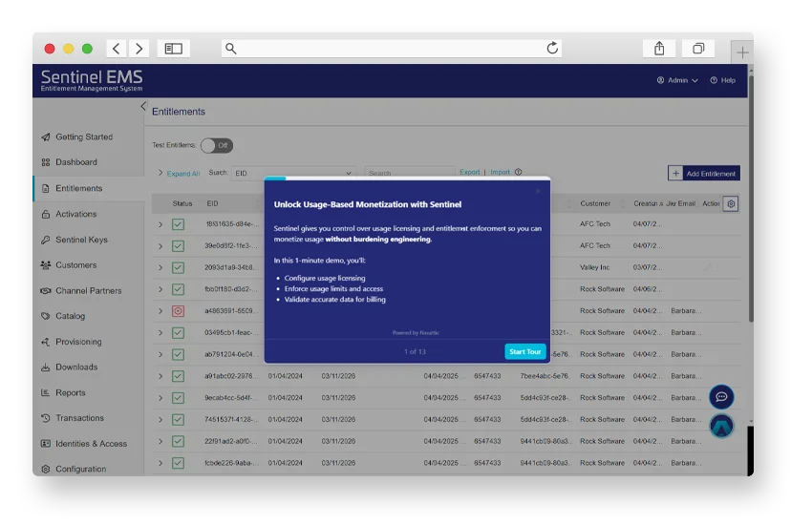812x525 pixels.
Task: Expand the row with EID 03495cb1
Action: [160, 333]
